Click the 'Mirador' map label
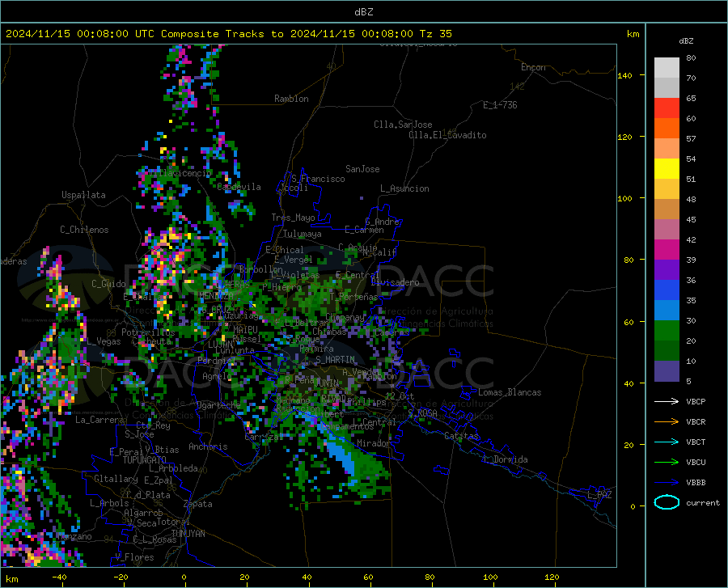Screen dimensions: 728x588 (x=374, y=443)
